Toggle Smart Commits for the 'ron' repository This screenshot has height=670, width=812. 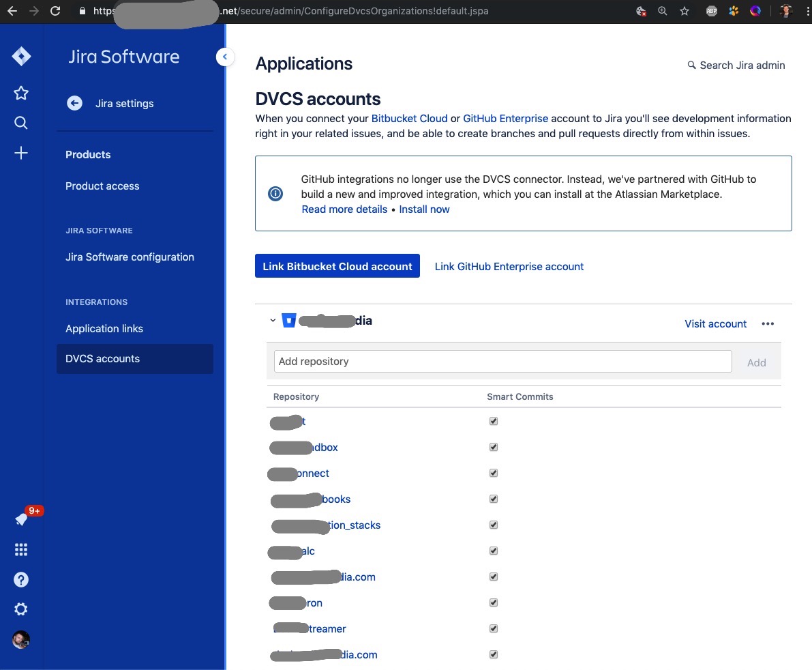point(494,602)
